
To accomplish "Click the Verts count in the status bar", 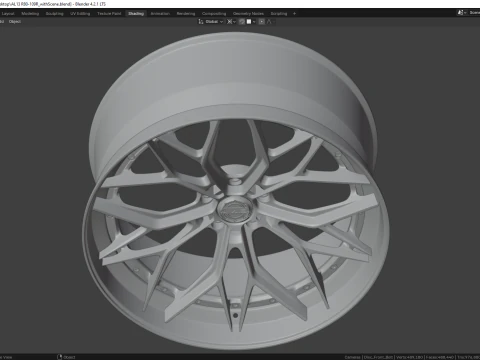I will click(x=410, y=357).
